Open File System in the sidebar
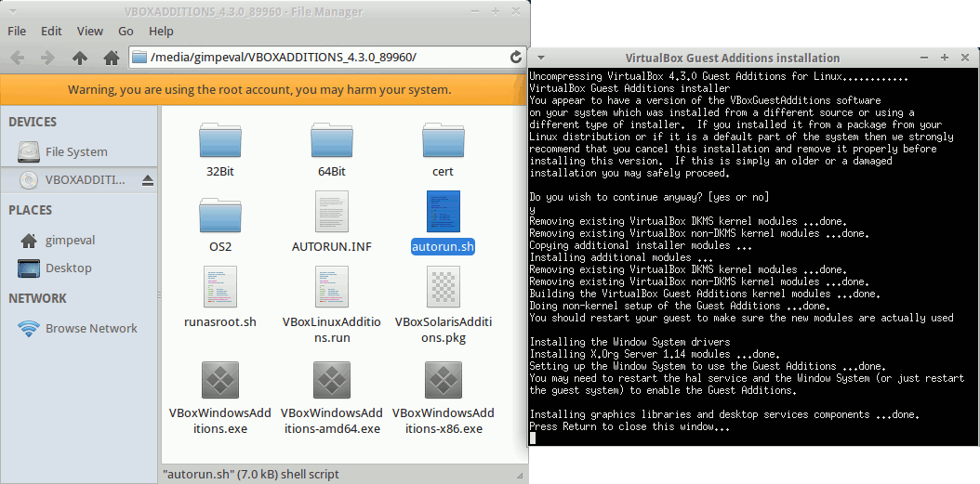980x484 pixels. (x=79, y=151)
